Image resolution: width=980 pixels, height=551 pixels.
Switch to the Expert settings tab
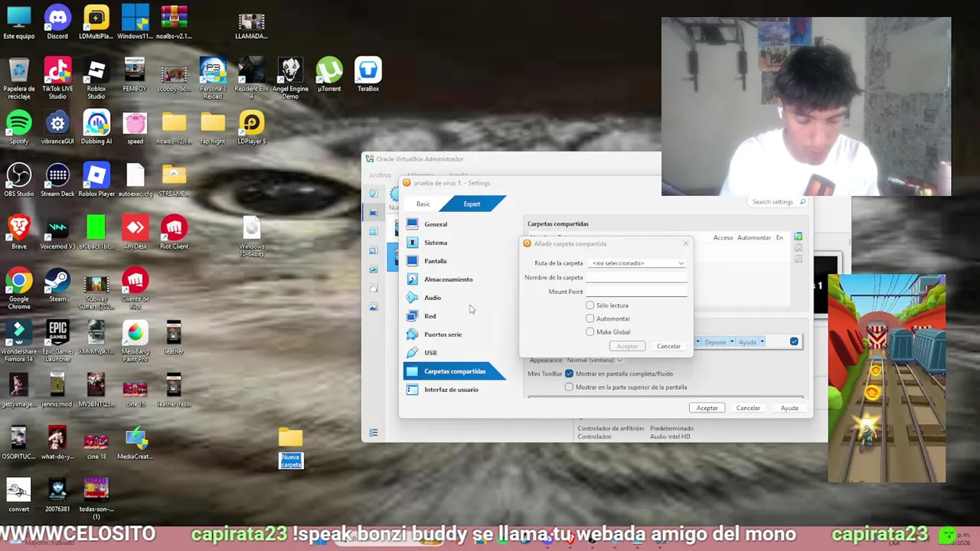(472, 204)
